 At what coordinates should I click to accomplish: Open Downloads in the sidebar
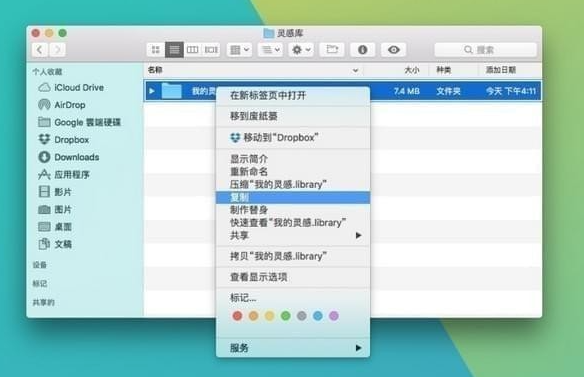coord(69,157)
